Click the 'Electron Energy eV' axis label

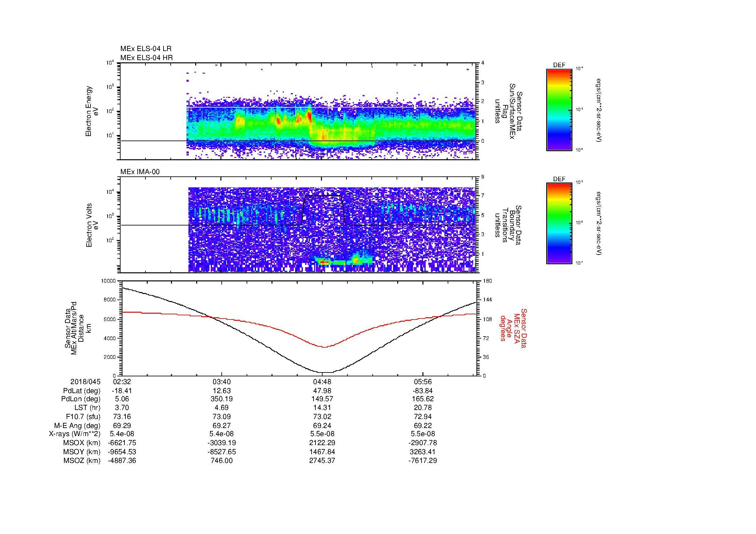[x=92, y=111]
